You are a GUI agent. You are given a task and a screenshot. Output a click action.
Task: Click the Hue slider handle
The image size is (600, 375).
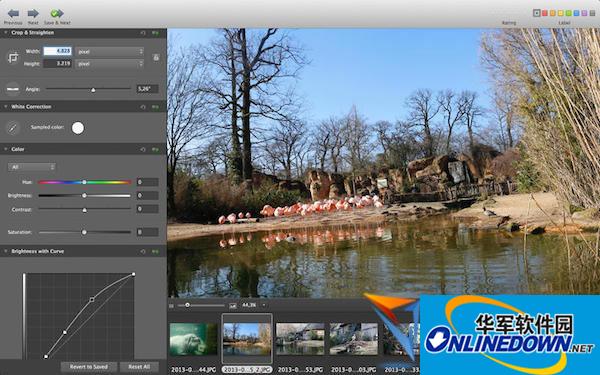84,182
